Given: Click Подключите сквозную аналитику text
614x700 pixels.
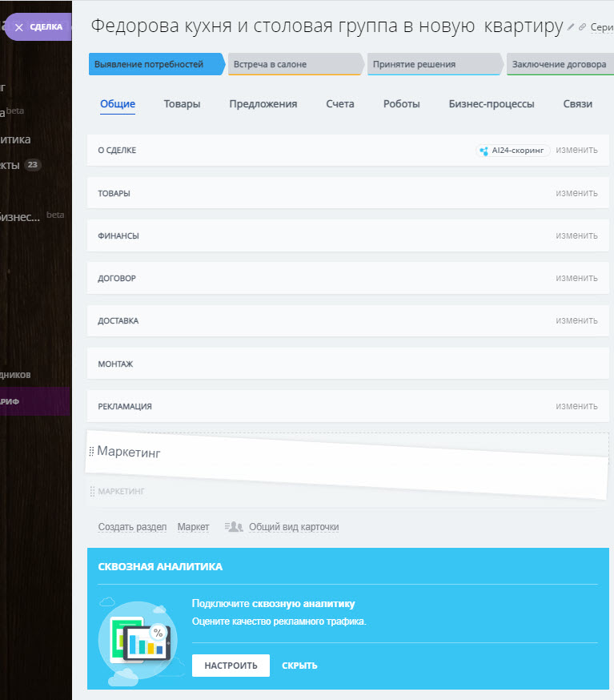Looking at the screenshot, I should click(274, 604).
